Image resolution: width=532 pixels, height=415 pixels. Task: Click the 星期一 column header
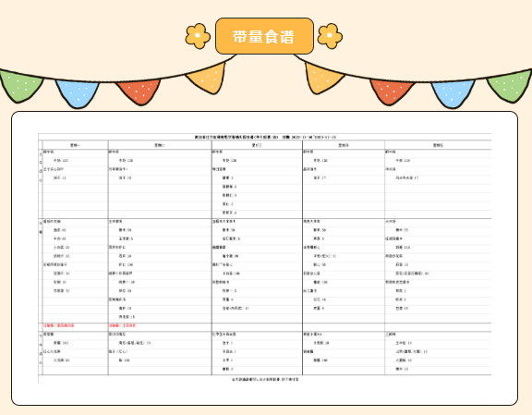(76, 145)
